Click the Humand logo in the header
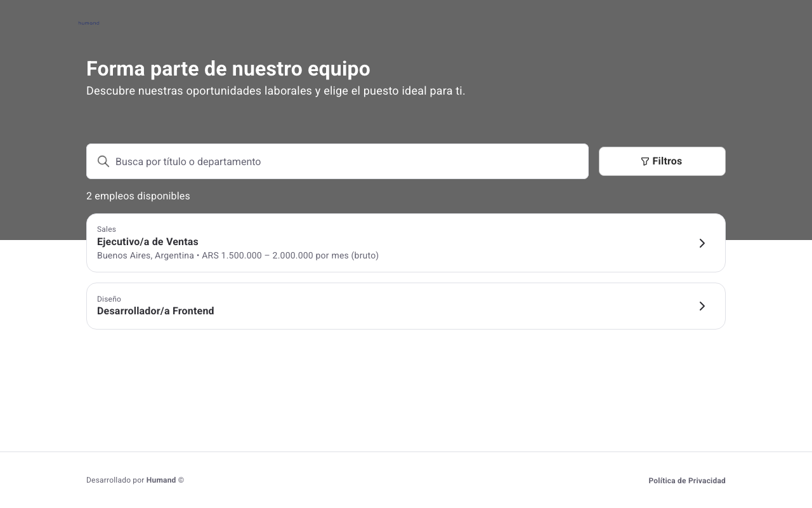 click(89, 23)
